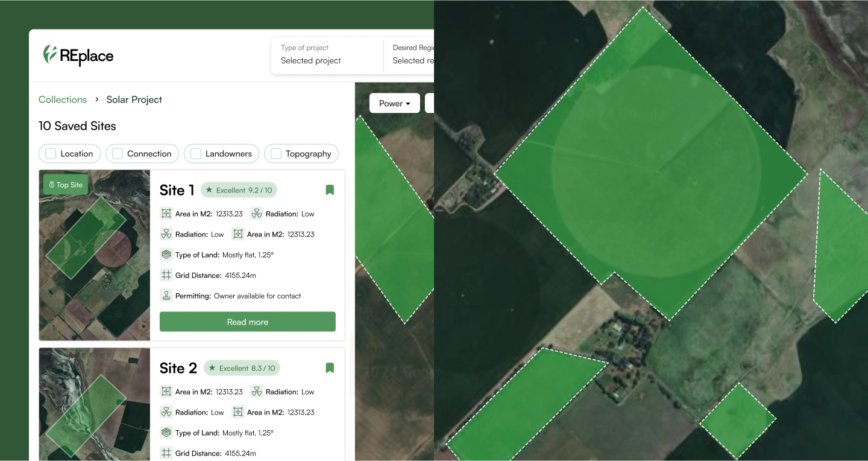The image size is (868, 461).
Task: Click Site 2's 'Mostly flat, 1.25°' value
Action: pyautogui.click(x=248, y=433)
